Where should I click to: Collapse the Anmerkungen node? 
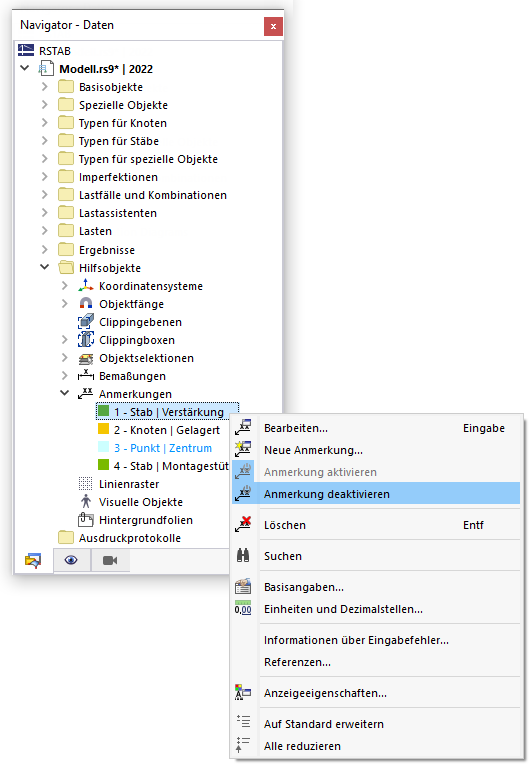[x=64, y=393]
